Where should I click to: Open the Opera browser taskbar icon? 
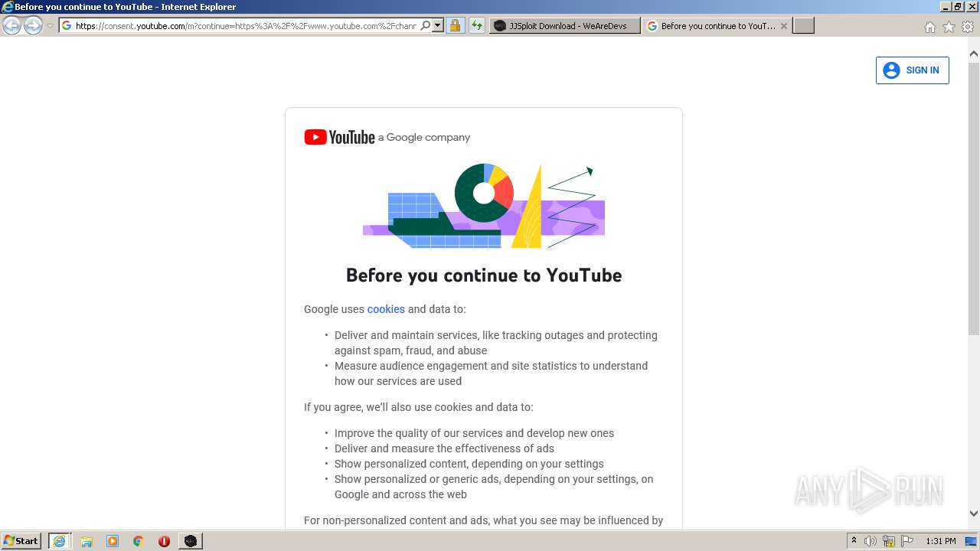(x=164, y=541)
